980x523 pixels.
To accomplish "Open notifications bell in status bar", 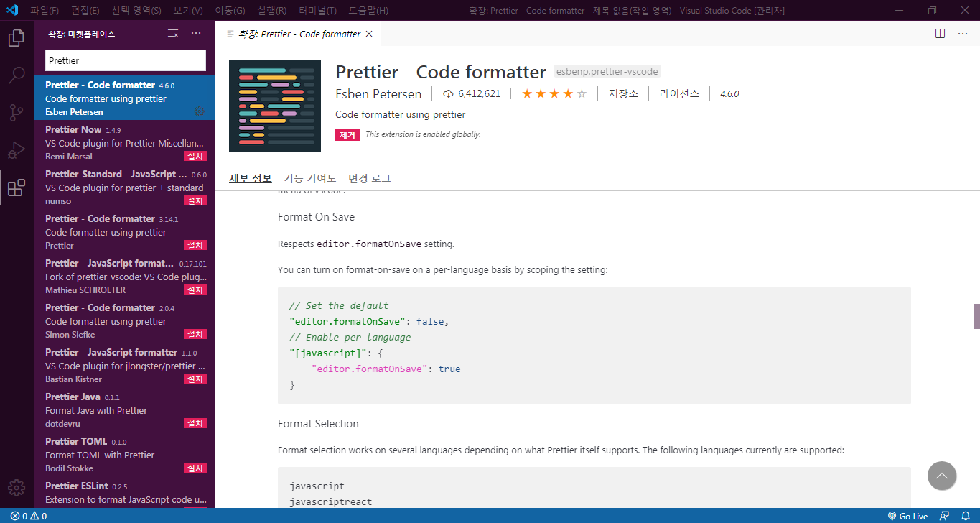I will click(966, 516).
